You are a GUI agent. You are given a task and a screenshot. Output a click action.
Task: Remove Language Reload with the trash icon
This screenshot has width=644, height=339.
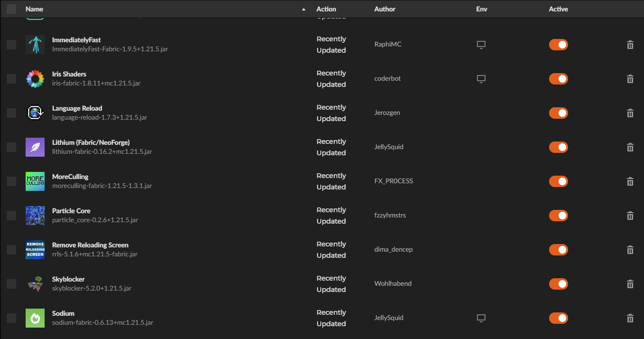(x=630, y=113)
